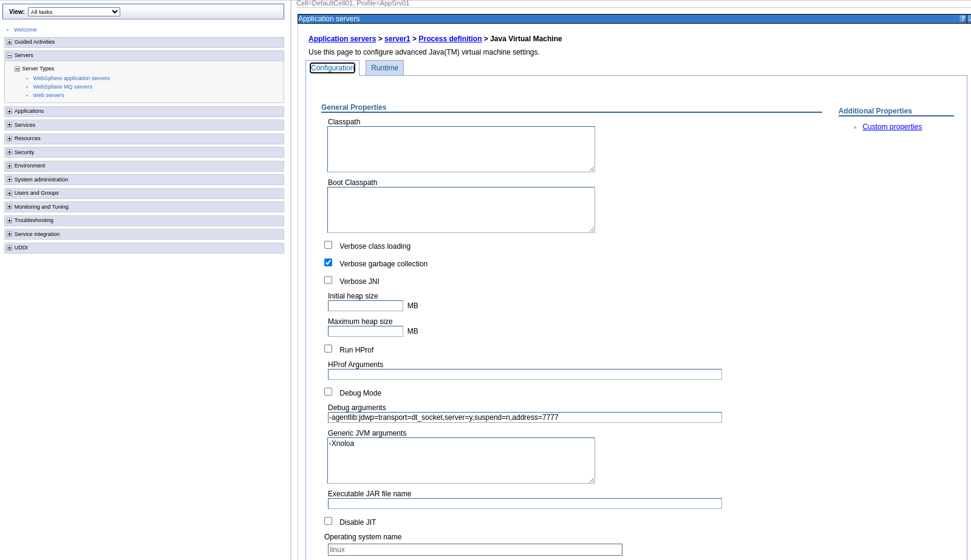Enable Verbose class loading checkbox
971x560 pixels.
click(329, 245)
